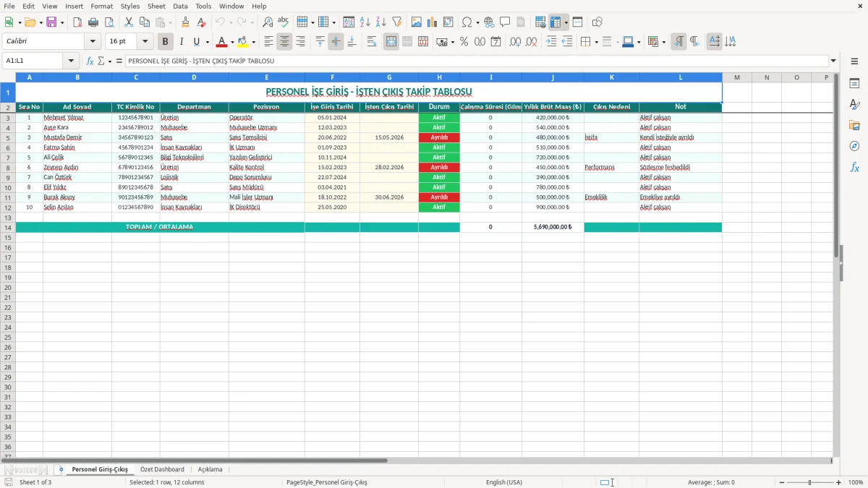Viewport: 868px width, 488px height.
Task: Click the Insert Image icon
Action: pos(417,22)
